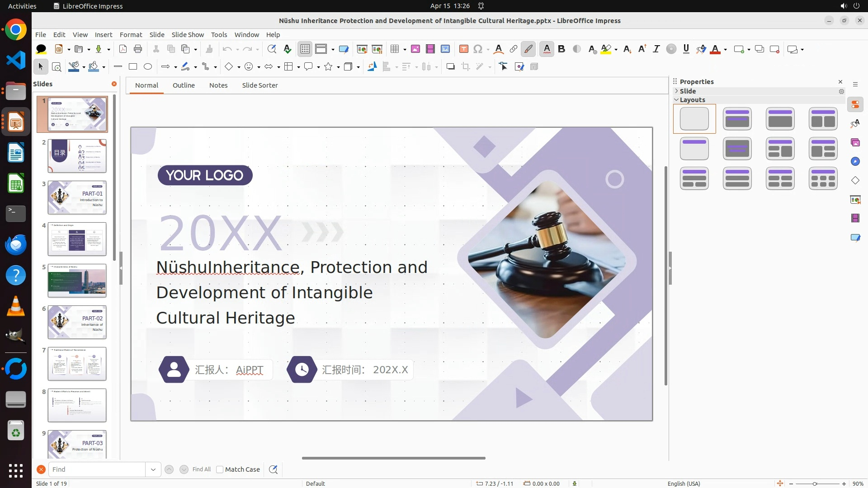Insert a text box from the toolbar
This screenshot has width=868, height=488.
click(x=463, y=49)
